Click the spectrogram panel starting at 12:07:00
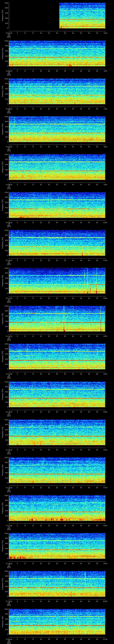The image size is (114, 644). pyautogui.click(x=57, y=129)
